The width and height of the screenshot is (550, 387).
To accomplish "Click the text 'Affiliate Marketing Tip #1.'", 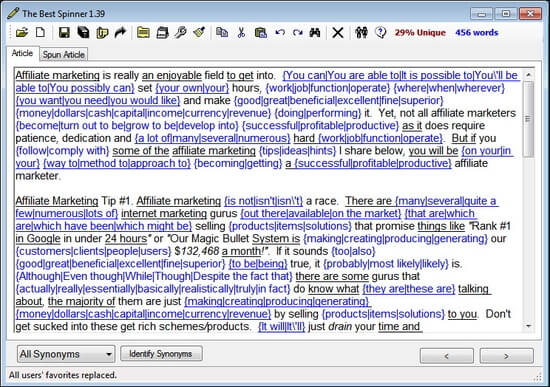I will (x=74, y=201).
